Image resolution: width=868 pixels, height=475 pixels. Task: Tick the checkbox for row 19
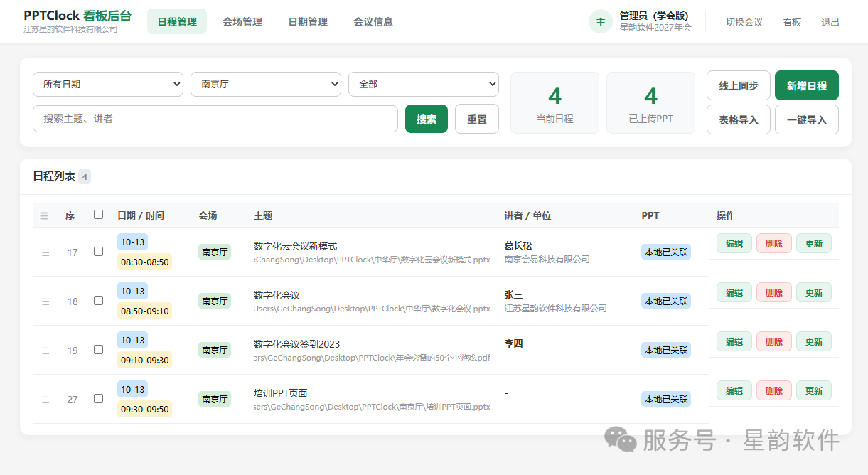pyautogui.click(x=99, y=350)
